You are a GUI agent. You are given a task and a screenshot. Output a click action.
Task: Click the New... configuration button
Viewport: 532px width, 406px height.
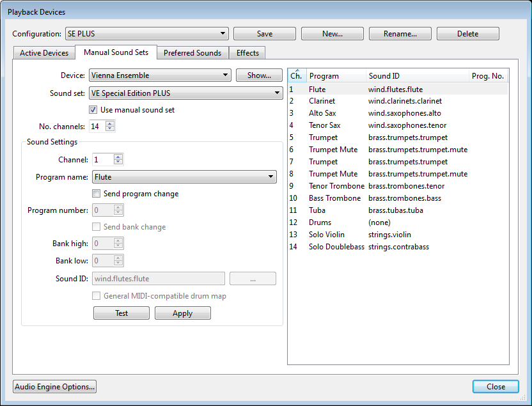tap(332, 34)
